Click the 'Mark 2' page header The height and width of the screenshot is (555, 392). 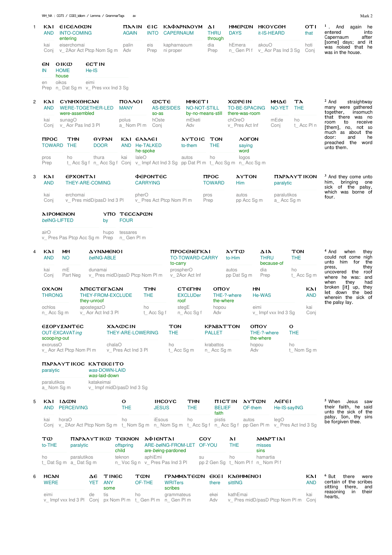366,16
